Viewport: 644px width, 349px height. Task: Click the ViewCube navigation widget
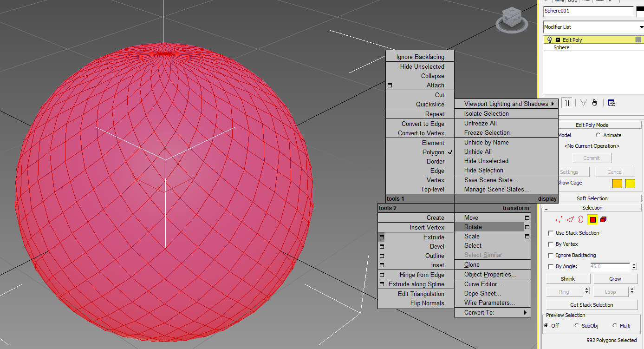(x=511, y=20)
